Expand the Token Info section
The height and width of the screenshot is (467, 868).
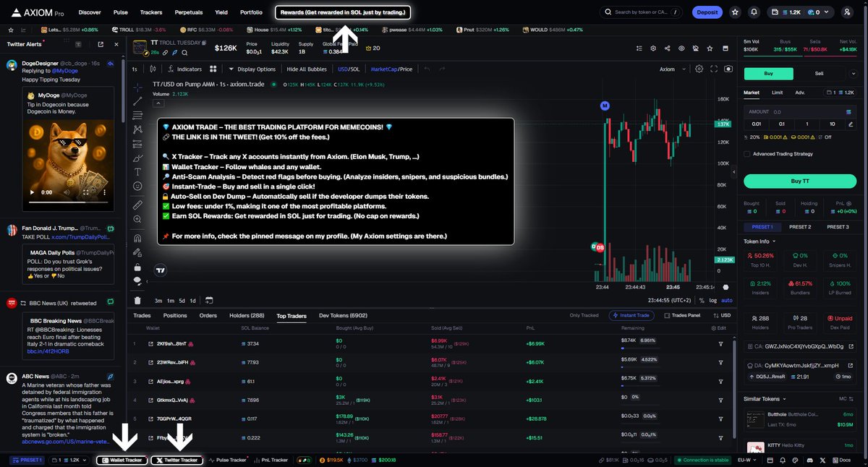[x=760, y=241]
